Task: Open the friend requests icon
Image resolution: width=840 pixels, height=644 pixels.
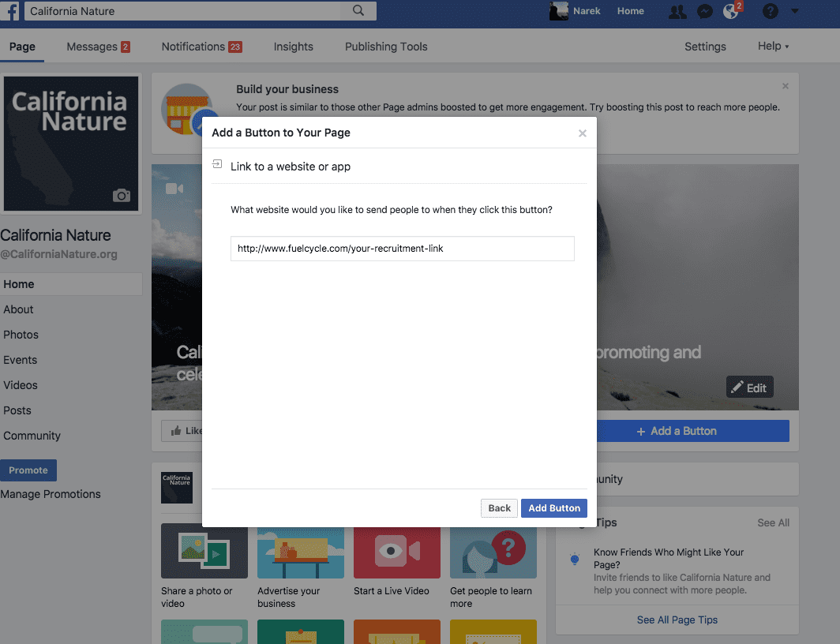Action: (x=677, y=11)
